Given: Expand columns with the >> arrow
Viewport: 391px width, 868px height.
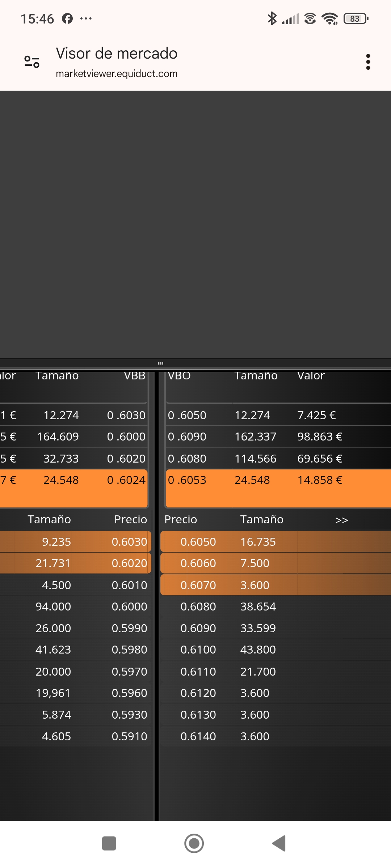Looking at the screenshot, I should [341, 520].
